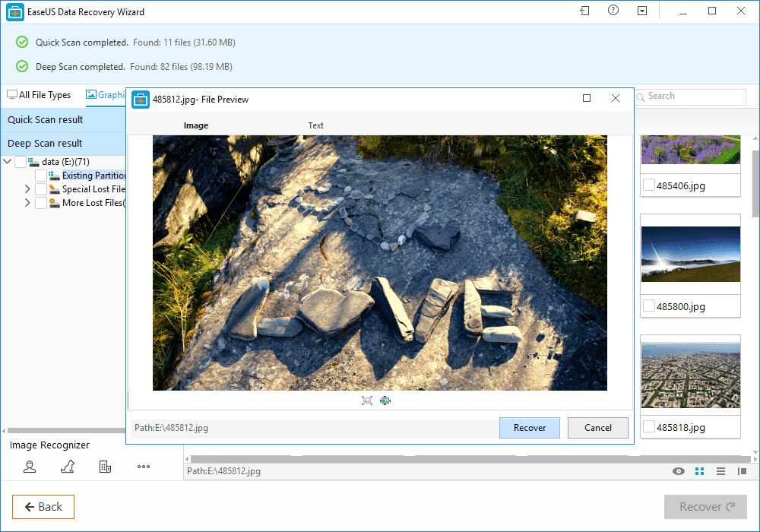Image resolution: width=760 pixels, height=532 pixels.
Task: Switch to the Text preview tab
Action: pyautogui.click(x=315, y=125)
